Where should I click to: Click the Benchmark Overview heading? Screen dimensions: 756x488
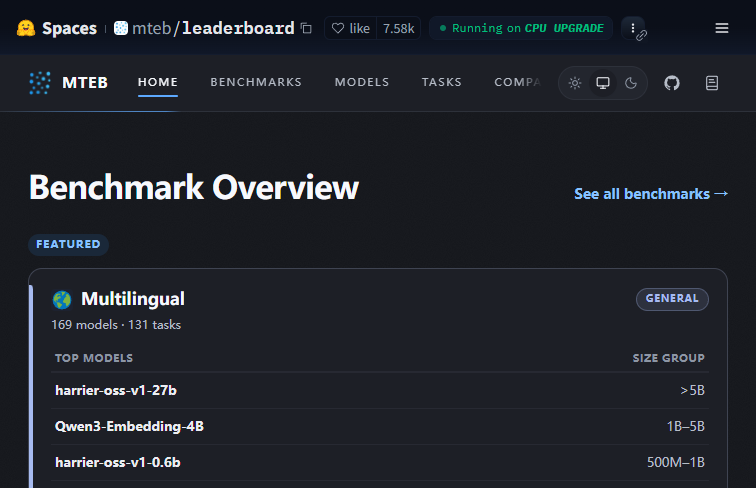[194, 188]
